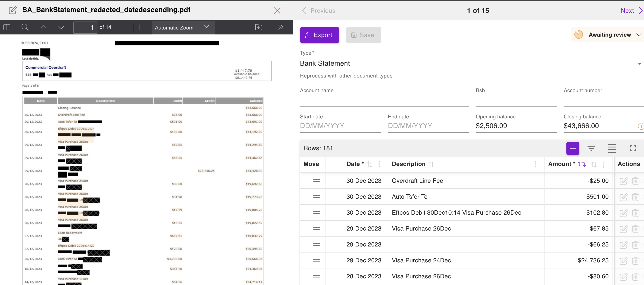Delete the Overdraft Line Fee row
Viewport: 644px width, 285px height.
point(635,181)
